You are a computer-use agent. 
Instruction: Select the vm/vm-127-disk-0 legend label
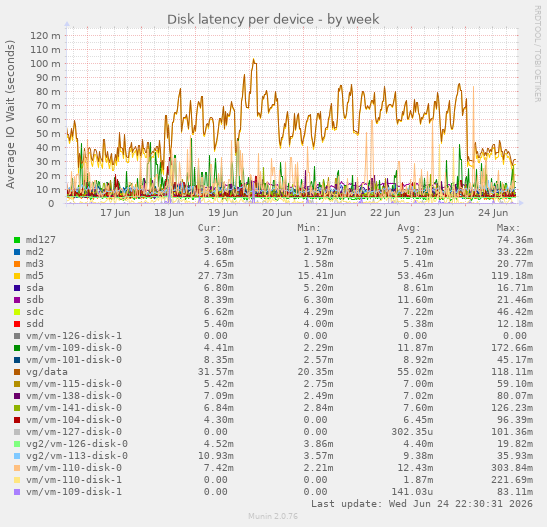click(x=74, y=432)
